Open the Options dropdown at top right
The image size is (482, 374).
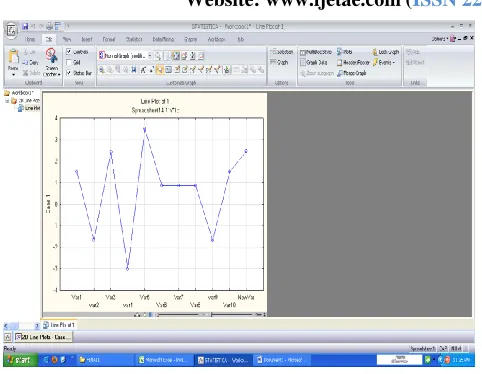440,39
